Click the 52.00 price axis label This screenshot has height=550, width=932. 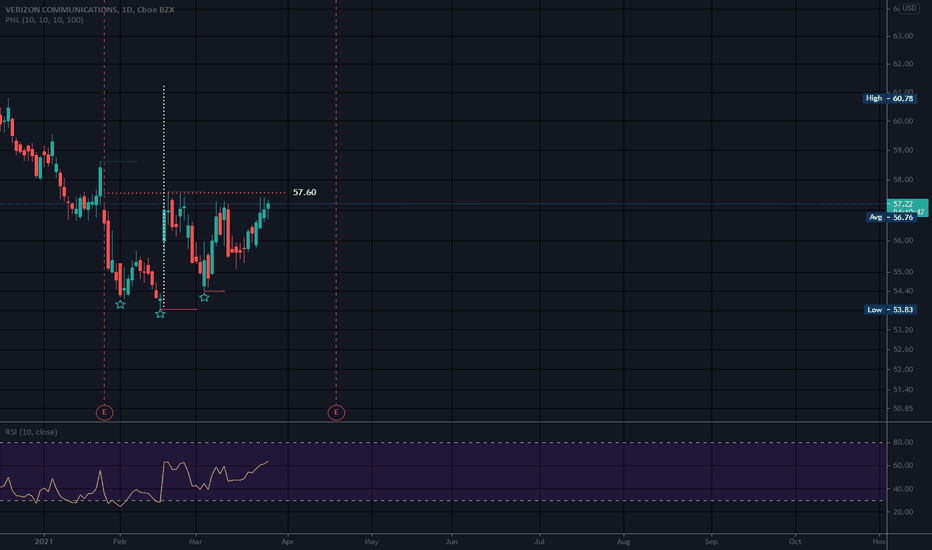(x=903, y=370)
